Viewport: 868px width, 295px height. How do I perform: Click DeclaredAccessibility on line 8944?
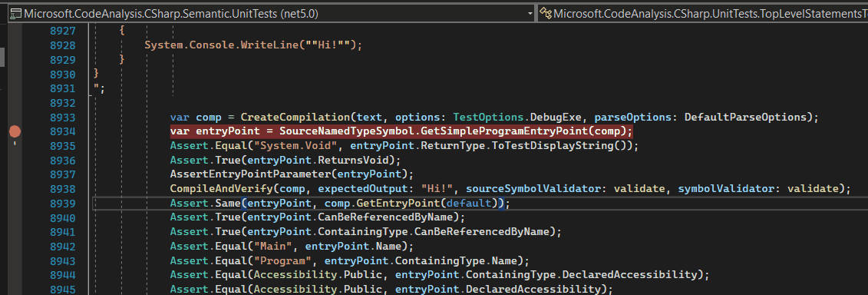630,276
